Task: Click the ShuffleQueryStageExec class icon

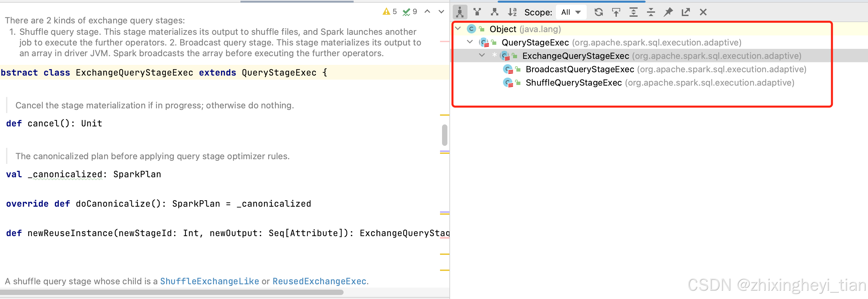Action: [x=508, y=83]
